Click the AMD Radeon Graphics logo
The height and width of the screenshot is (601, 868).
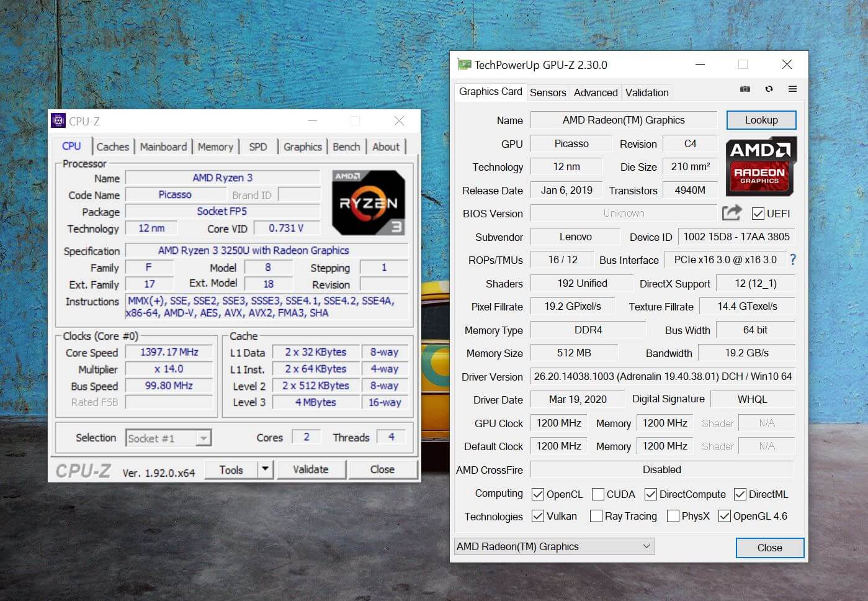761,166
